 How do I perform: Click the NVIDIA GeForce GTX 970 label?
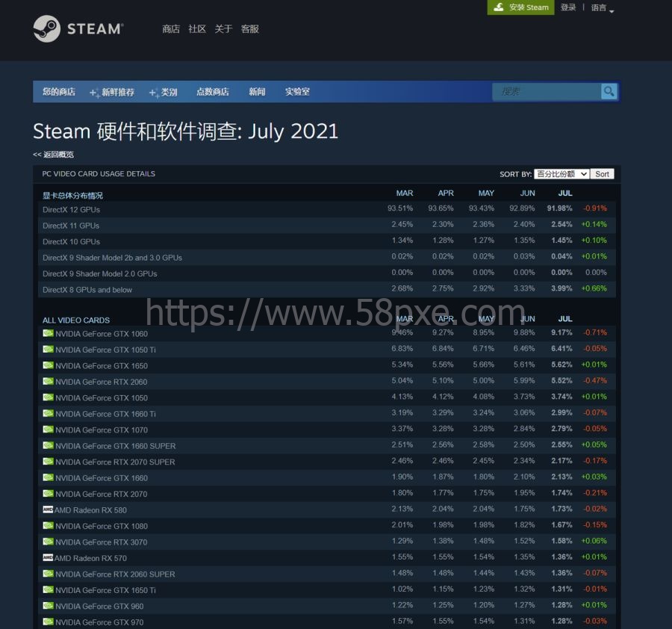pyautogui.click(x=99, y=622)
